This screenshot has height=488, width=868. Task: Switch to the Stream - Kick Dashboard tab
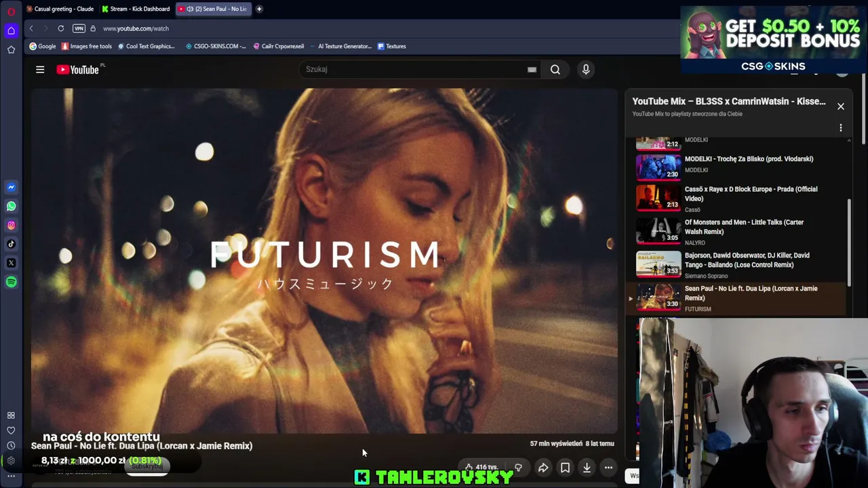pos(136,9)
